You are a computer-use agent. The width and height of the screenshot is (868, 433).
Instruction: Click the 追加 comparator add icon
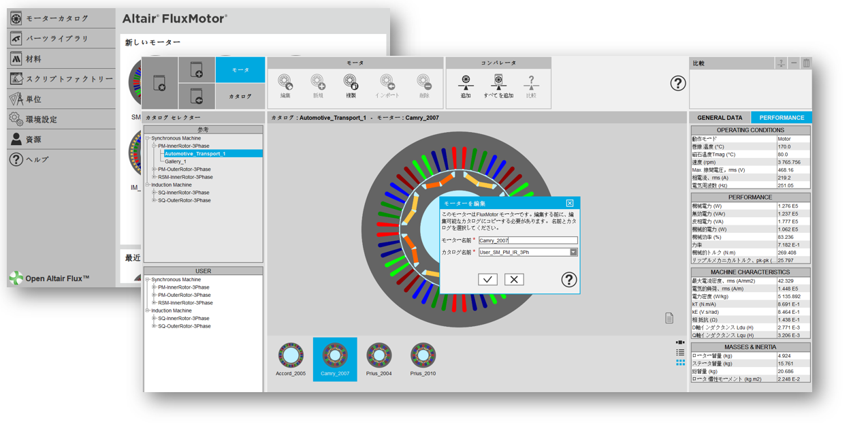point(466,83)
